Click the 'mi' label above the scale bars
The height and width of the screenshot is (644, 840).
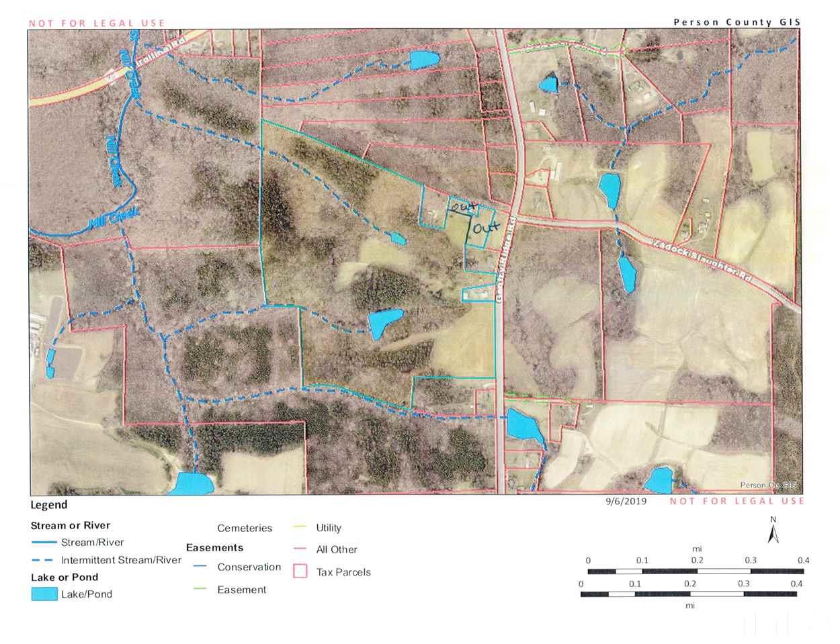pos(696,549)
